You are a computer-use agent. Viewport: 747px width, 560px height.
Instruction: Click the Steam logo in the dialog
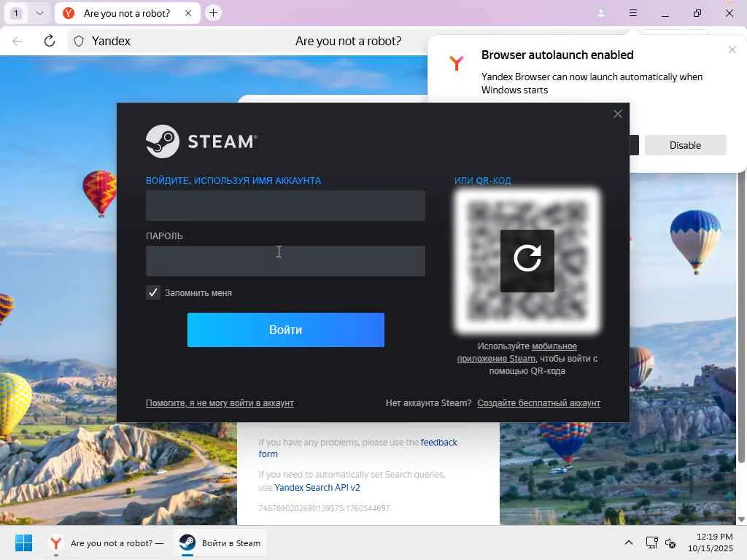[x=201, y=141]
